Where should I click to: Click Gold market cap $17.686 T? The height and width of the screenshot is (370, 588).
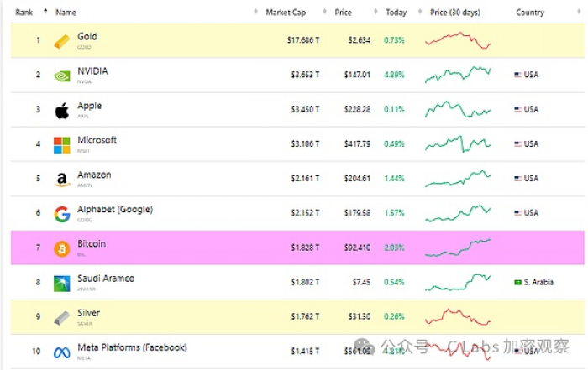pyautogui.click(x=303, y=40)
